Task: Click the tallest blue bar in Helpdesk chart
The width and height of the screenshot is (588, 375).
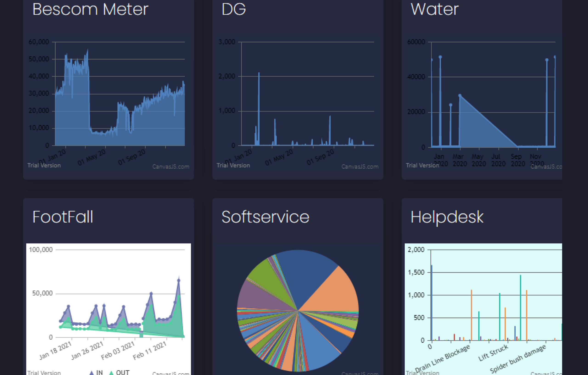Action: point(432,302)
